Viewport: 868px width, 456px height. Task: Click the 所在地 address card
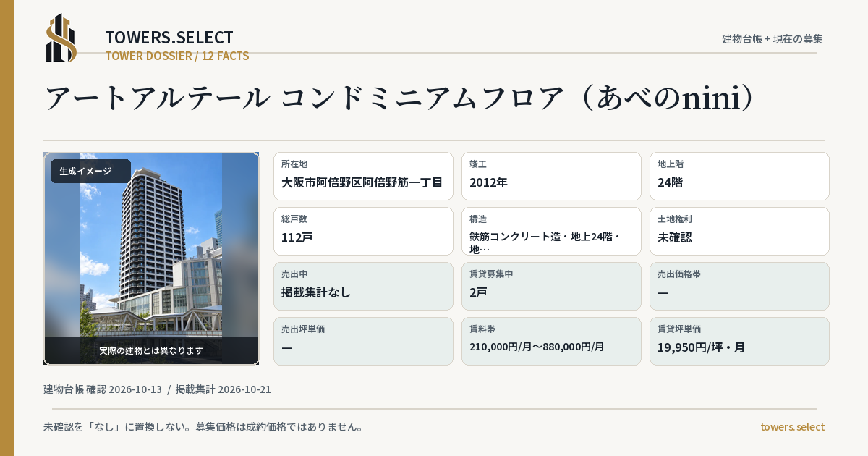coord(363,176)
